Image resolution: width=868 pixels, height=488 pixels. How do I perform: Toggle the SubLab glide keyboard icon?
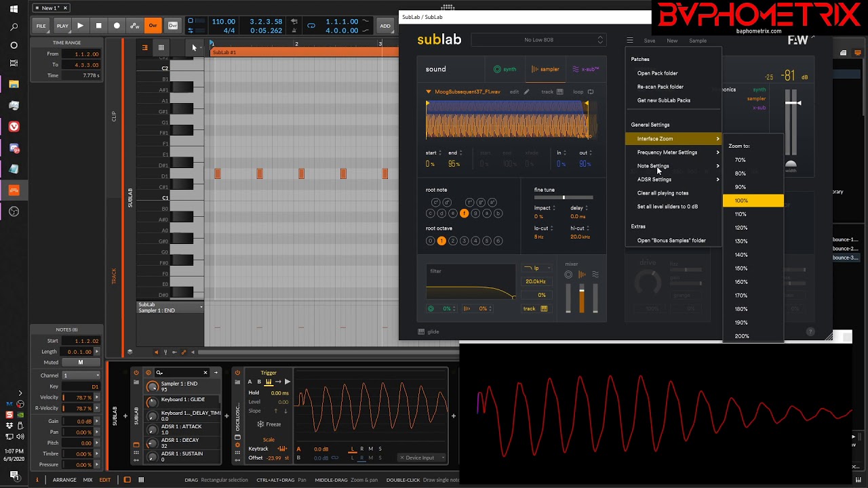tap(421, 332)
